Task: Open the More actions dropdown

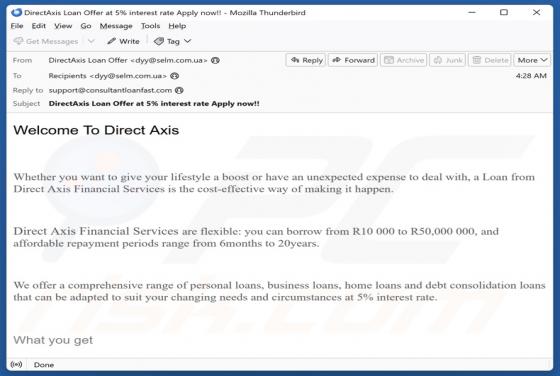Action: point(532,60)
